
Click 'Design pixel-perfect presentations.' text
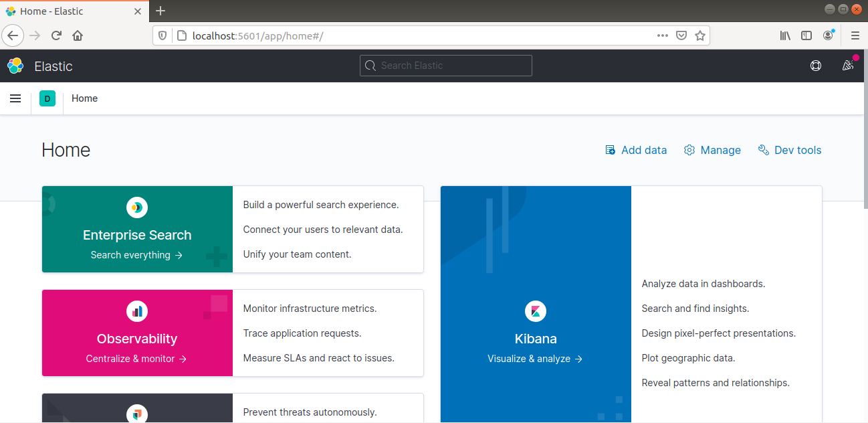click(x=719, y=333)
